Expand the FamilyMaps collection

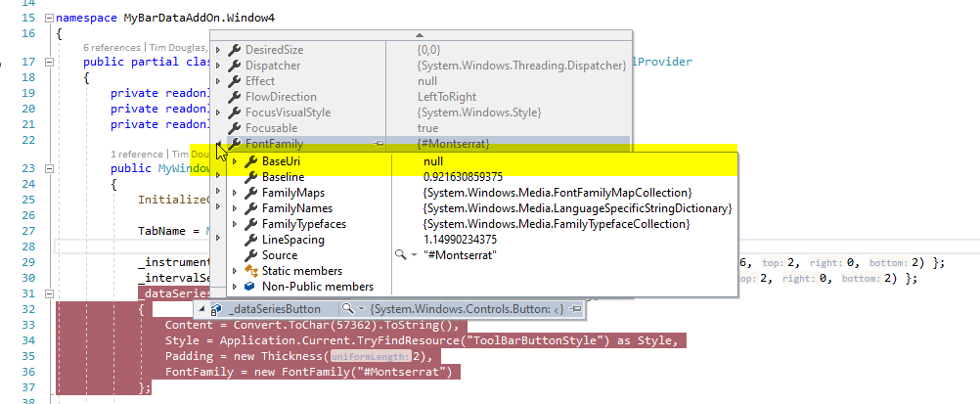[x=235, y=193]
